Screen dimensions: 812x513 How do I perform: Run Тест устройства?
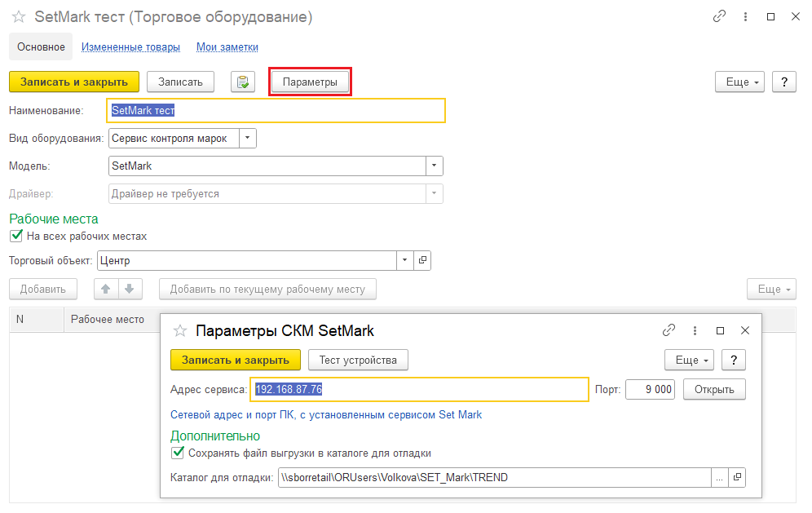(x=358, y=360)
